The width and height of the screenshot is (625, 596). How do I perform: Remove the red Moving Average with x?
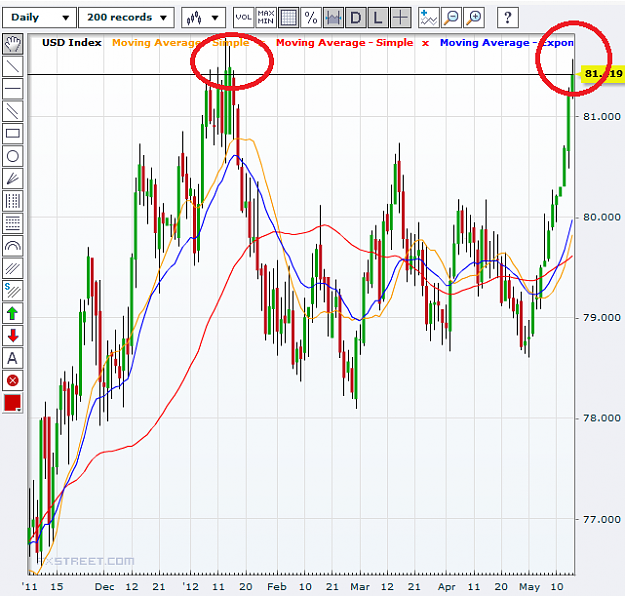425,43
